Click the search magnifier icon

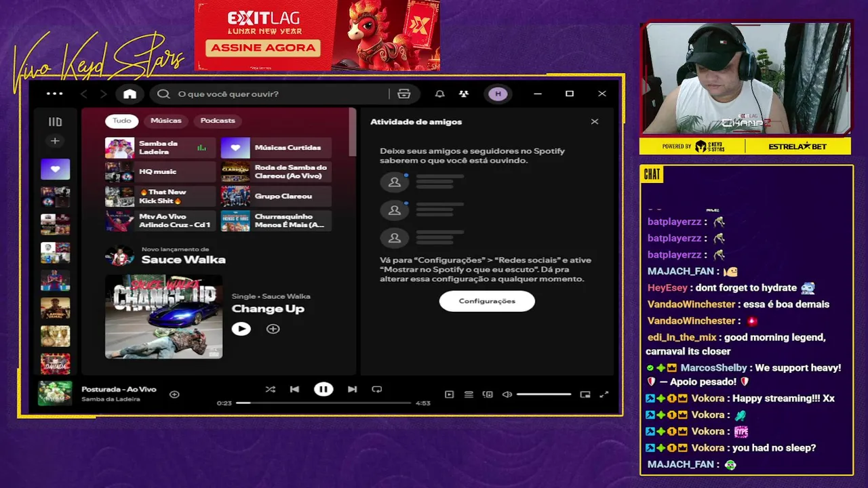pos(163,94)
